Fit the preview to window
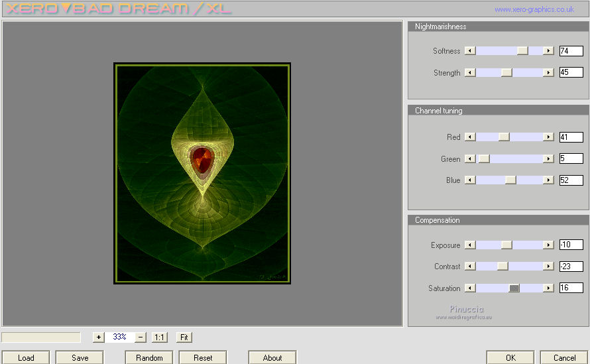 point(184,337)
